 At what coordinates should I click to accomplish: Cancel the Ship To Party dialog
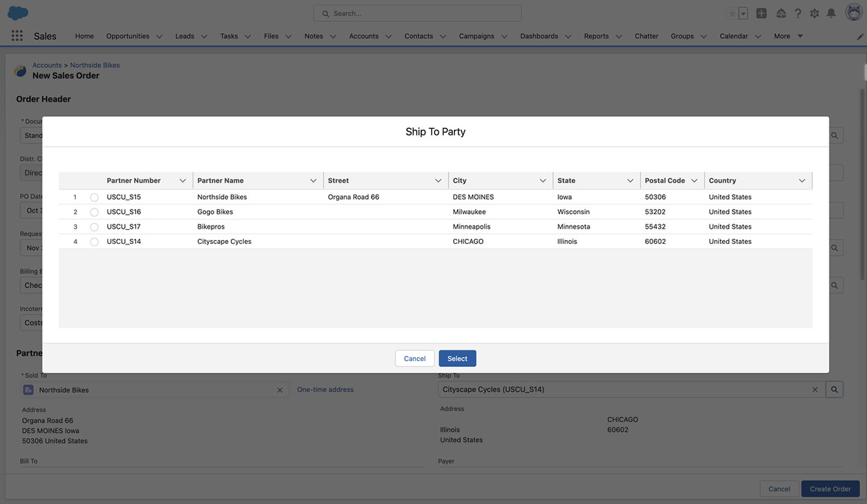pyautogui.click(x=415, y=358)
